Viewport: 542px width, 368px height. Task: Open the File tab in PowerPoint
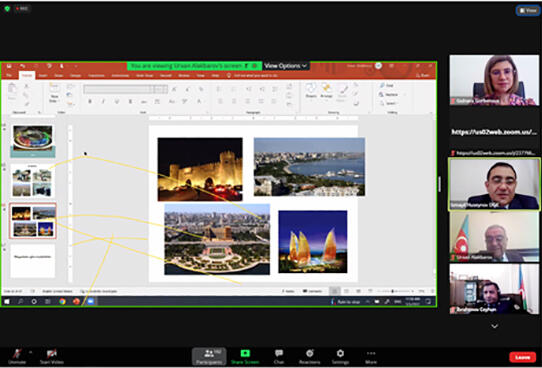point(9,75)
